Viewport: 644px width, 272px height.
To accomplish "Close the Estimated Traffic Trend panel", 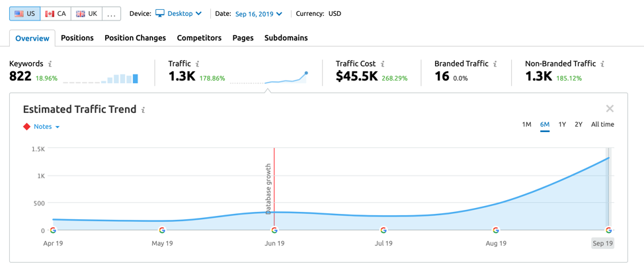I will pos(610,109).
